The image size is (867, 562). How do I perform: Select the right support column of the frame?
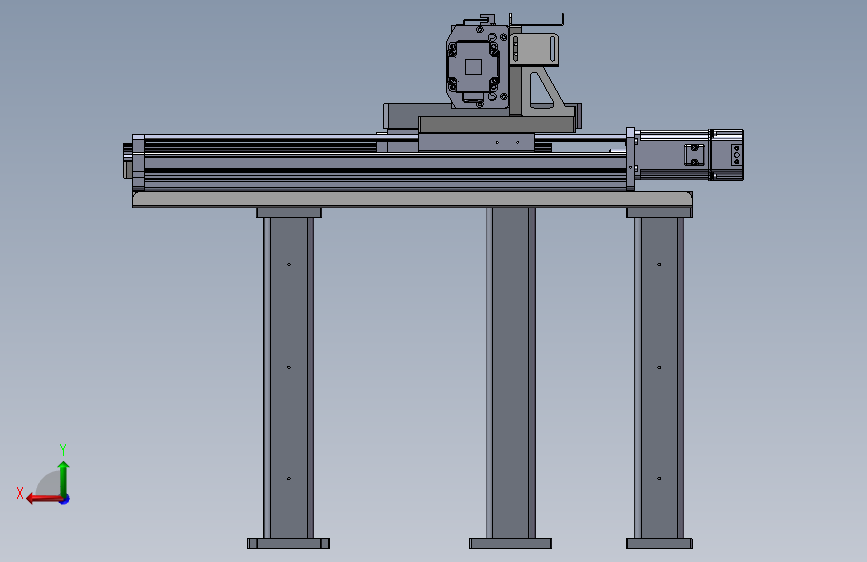659,377
